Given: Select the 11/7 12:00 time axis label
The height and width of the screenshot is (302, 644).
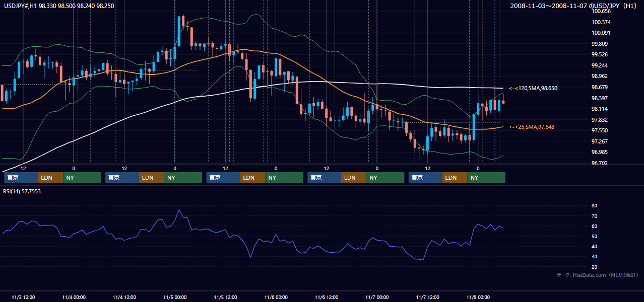Looking at the screenshot, I should pos(427,297).
